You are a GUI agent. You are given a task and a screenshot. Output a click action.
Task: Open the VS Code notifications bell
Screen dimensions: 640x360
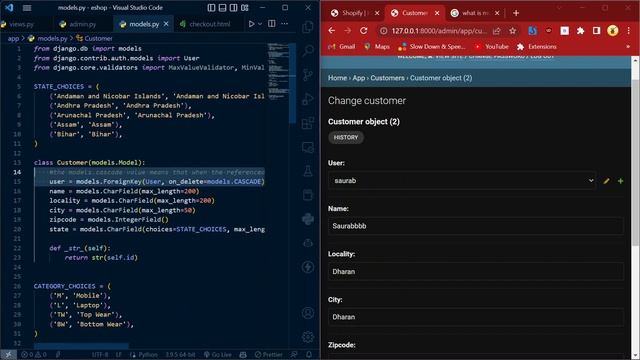coord(309,355)
